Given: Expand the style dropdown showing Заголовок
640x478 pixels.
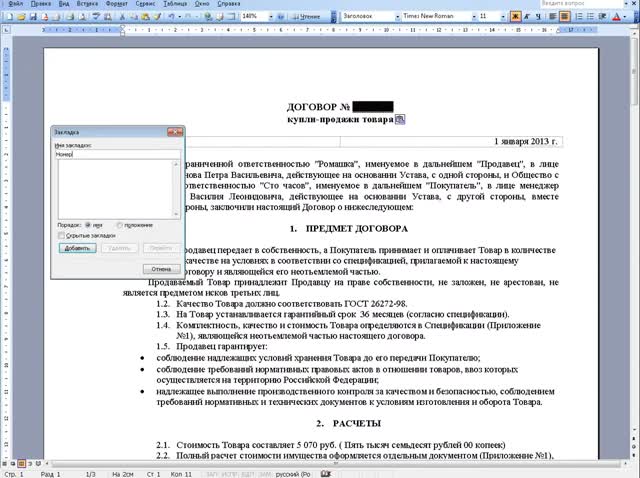Looking at the screenshot, I should coord(397,17).
